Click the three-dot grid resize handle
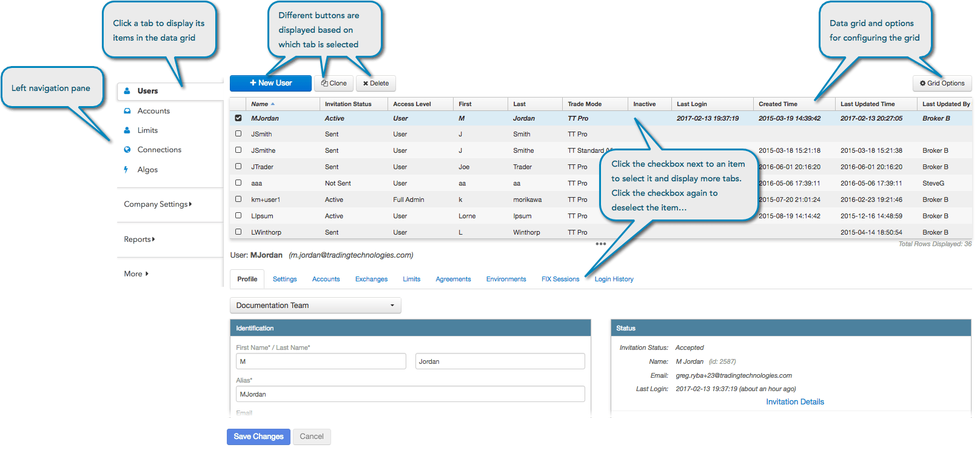 [x=601, y=244]
